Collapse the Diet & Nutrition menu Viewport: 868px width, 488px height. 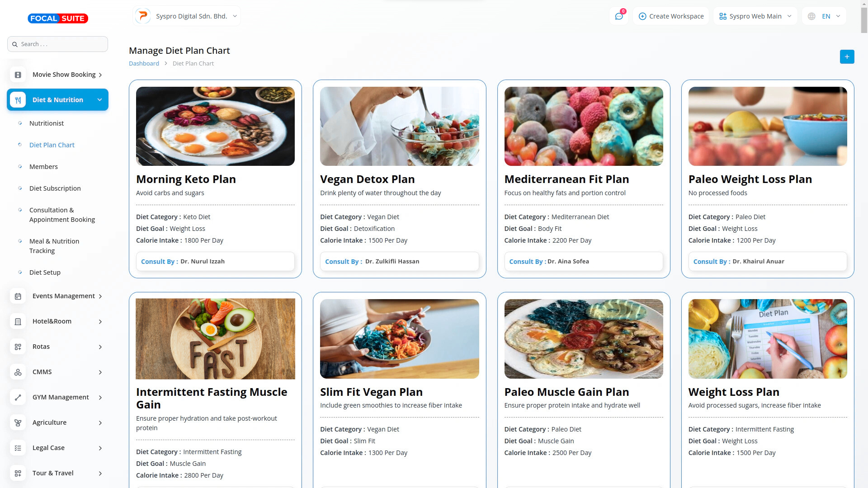click(99, 100)
